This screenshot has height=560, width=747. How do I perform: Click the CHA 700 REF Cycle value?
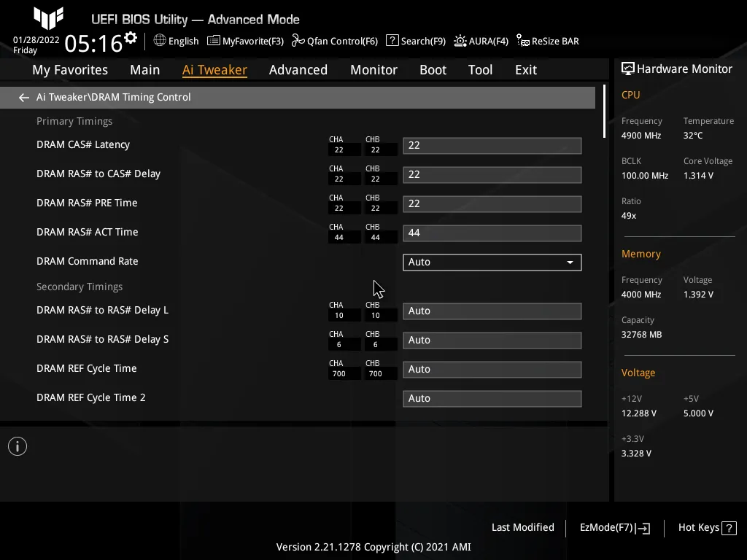[338, 374]
